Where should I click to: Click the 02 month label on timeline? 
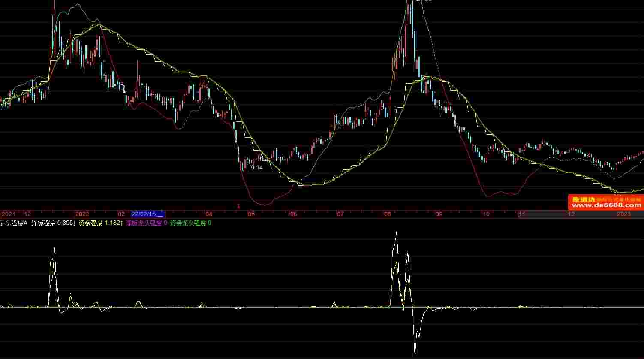click(x=121, y=214)
